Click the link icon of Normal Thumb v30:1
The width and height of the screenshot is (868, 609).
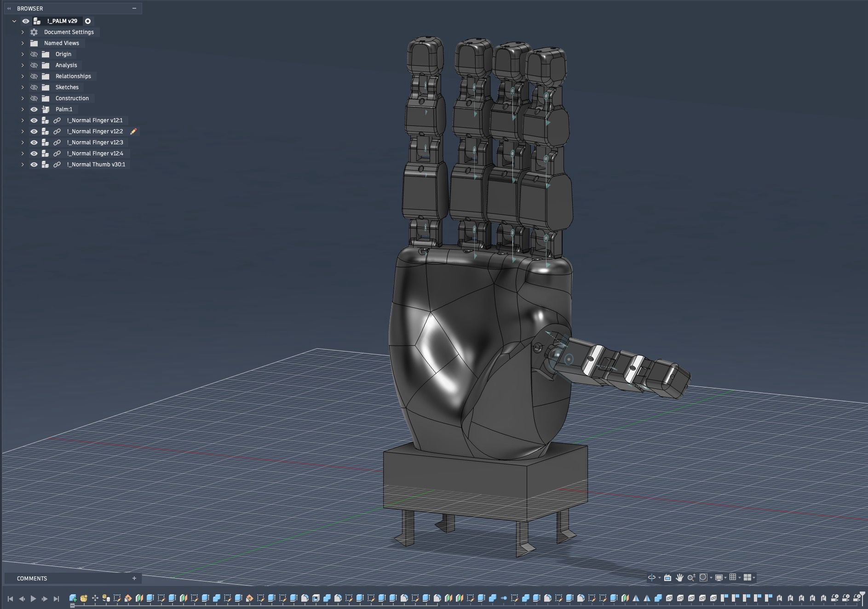click(57, 165)
